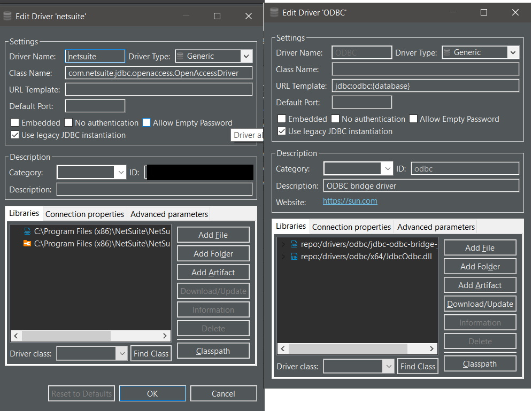Click the JAR icon beside the NetSuite library path

tap(27, 231)
